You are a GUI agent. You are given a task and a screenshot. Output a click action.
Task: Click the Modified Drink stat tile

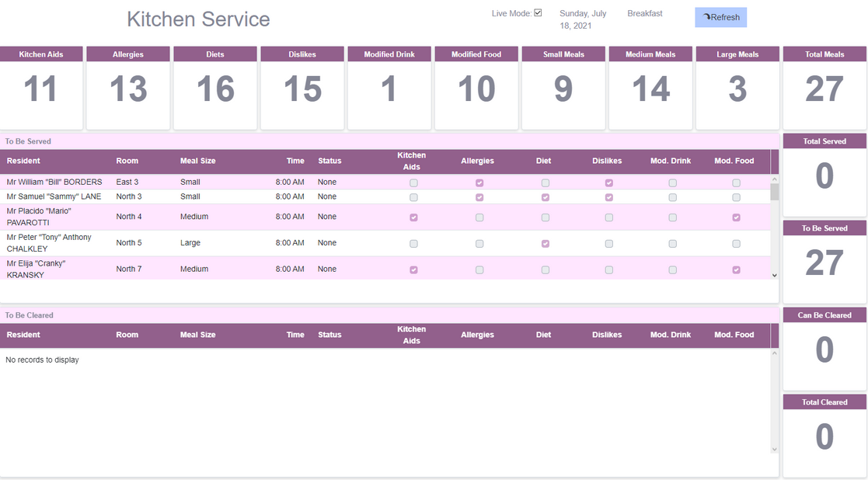(389, 88)
